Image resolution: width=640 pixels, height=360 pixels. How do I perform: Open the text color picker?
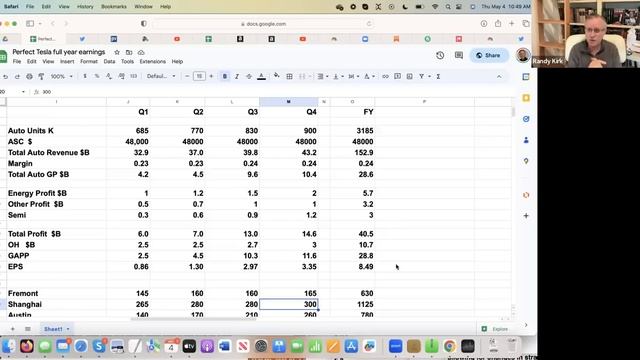point(262,76)
